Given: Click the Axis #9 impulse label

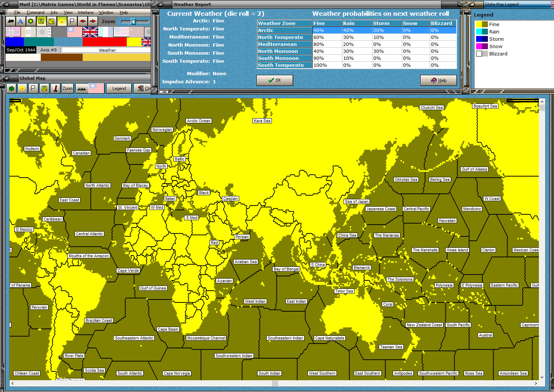Looking at the screenshot, I should pos(48,50).
